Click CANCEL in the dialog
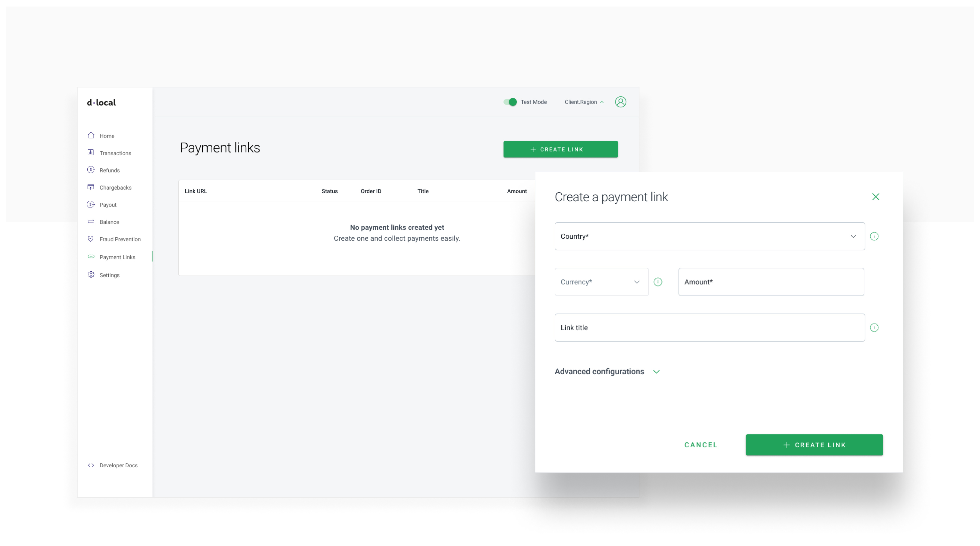980x546 pixels. coord(701,445)
